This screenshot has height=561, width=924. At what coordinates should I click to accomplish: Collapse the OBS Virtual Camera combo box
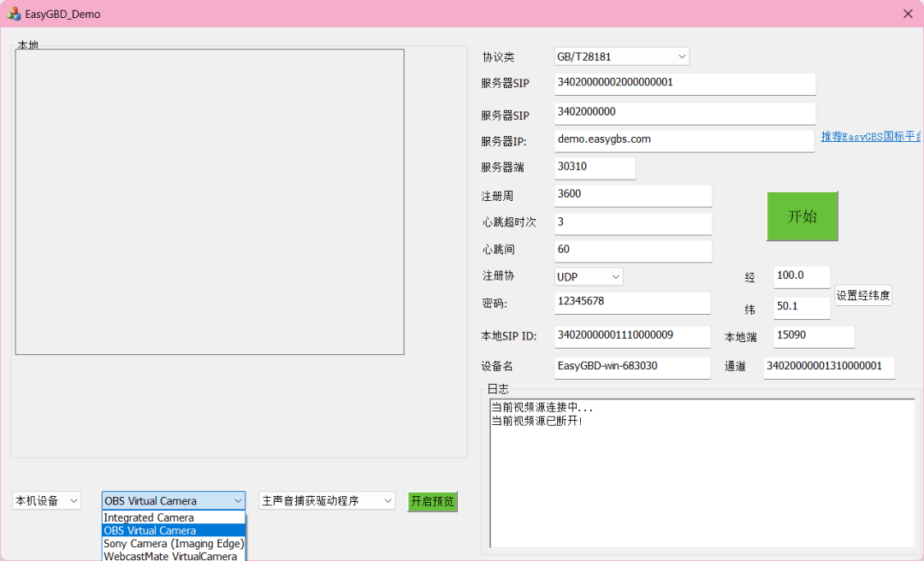pyautogui.click(x=173, y=500)
